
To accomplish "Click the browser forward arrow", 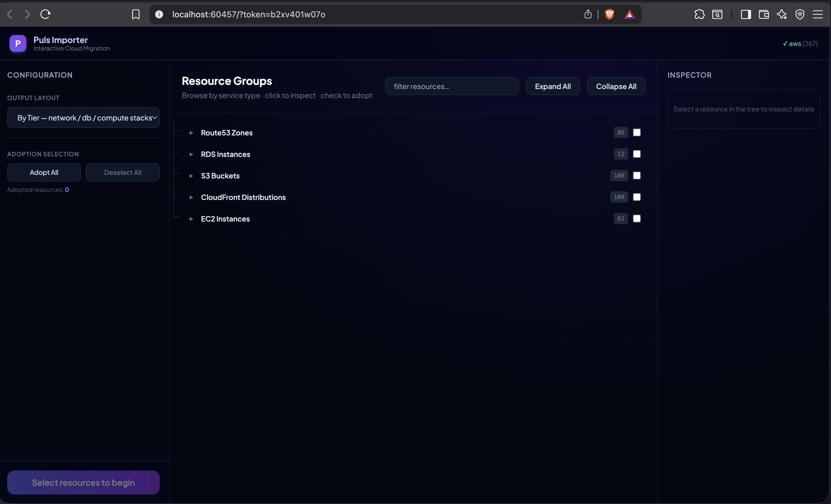I will click(x=27, y=14).
